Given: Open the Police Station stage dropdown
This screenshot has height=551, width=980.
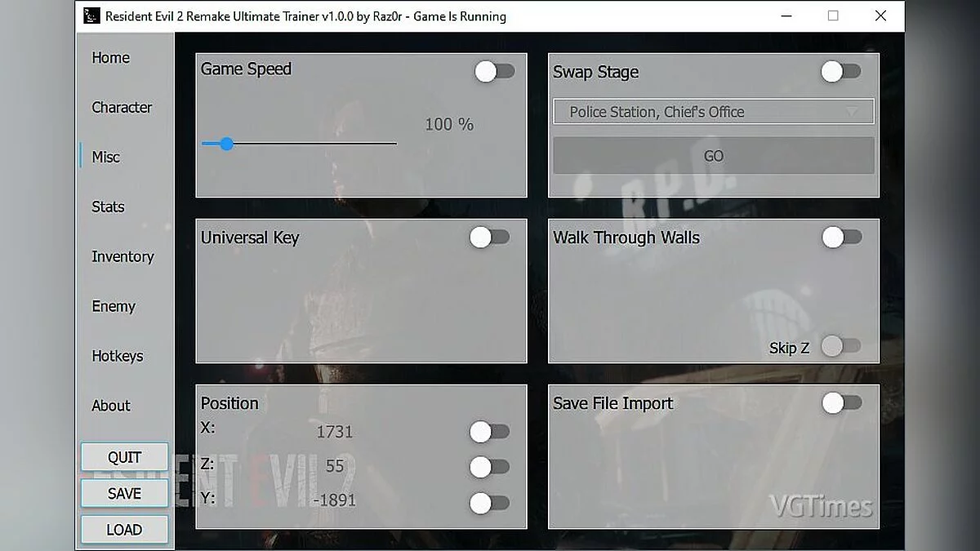Looking at the screenshot, I should tap(713, 112).
